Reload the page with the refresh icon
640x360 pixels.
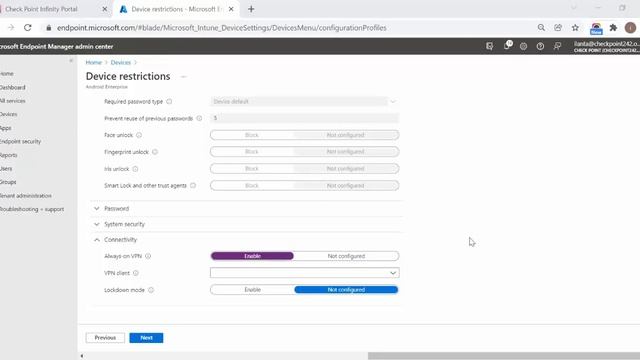[28, 28]
